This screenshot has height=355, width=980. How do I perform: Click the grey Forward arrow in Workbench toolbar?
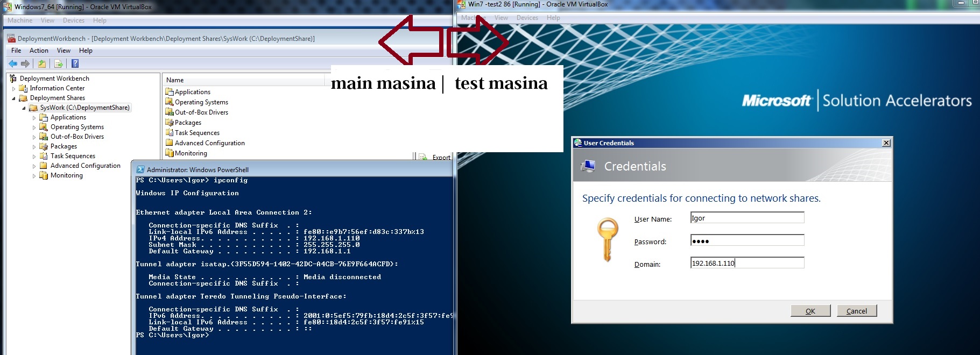25,63
